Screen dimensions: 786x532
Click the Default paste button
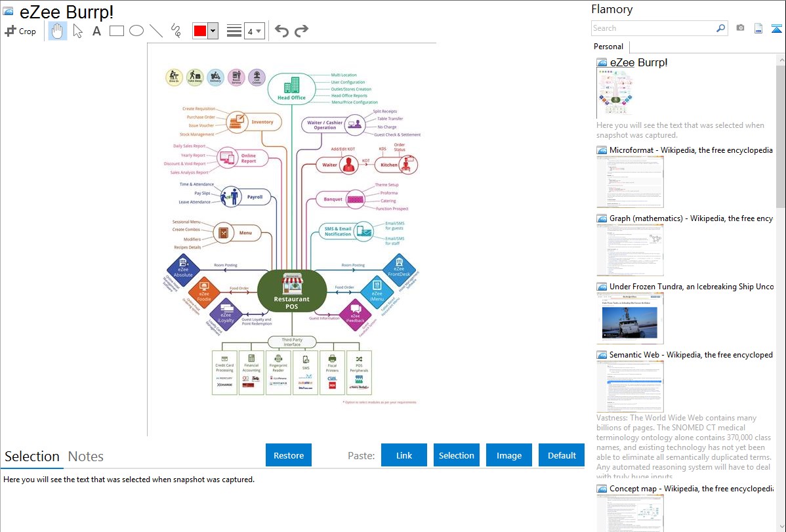click(562, 455)
